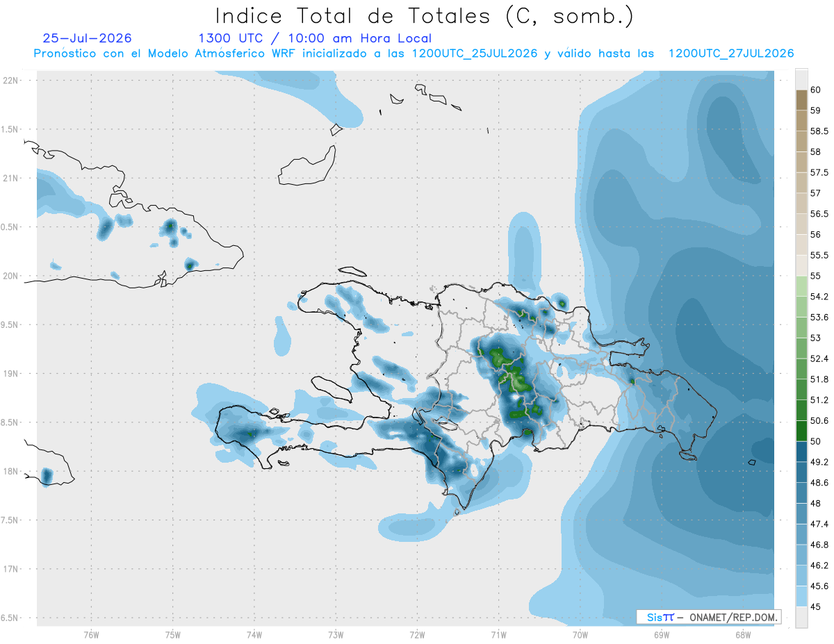Image resolution: width=834 pixels, height=644 pixels.
Task: Click the longitude label "76W"
Action: (91, 635)
